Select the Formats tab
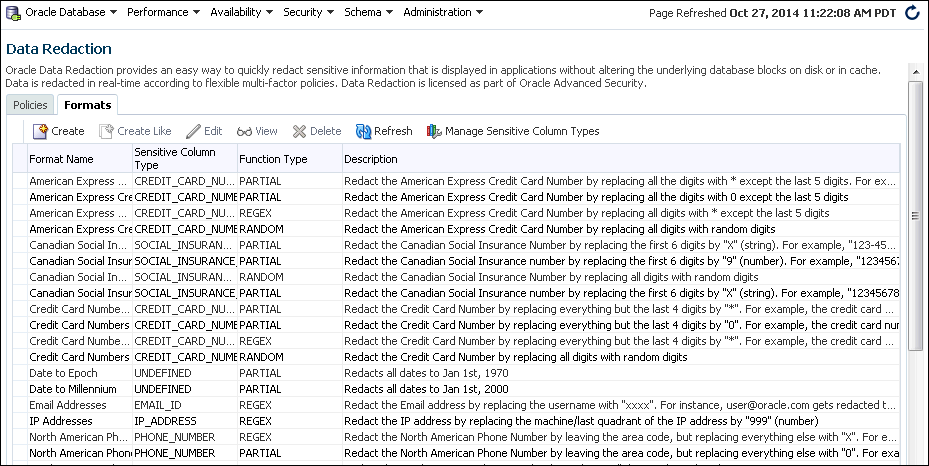929x466 pixels. click(88, 105)
